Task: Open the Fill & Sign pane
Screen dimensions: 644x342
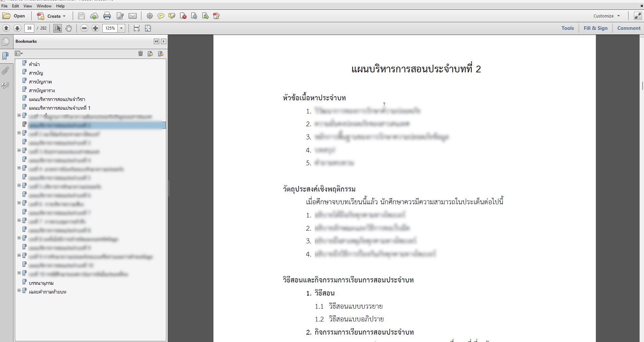Action: point(596,28)
